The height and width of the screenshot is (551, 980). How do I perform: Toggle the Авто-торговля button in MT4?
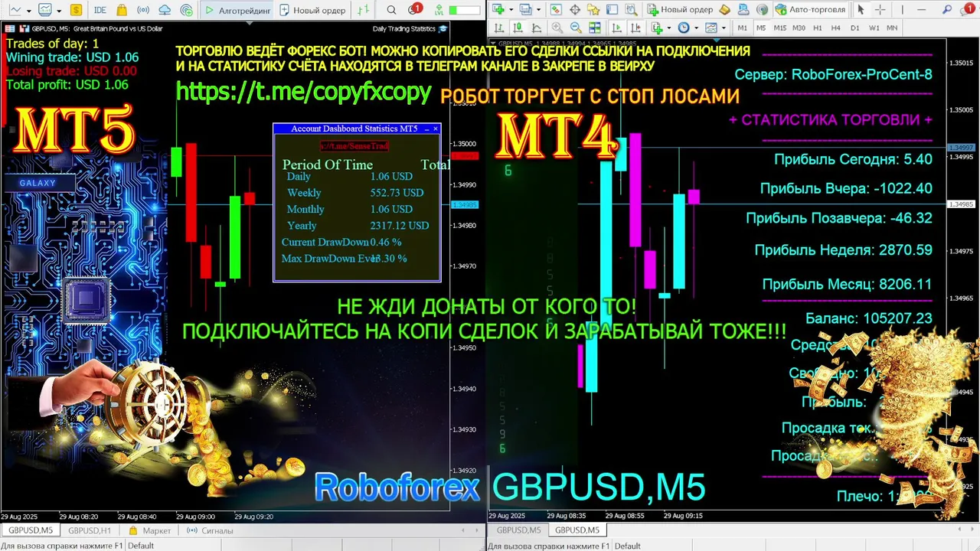pyautogui.click(x=811, y=9)
